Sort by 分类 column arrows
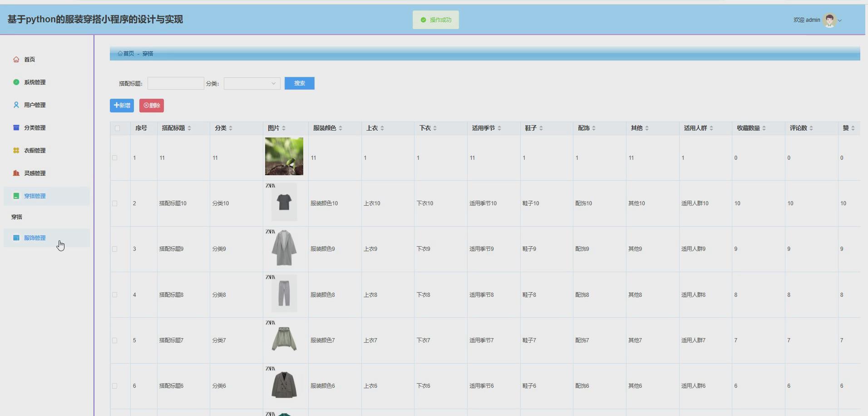The image size is (868, 416). (231, 129)
